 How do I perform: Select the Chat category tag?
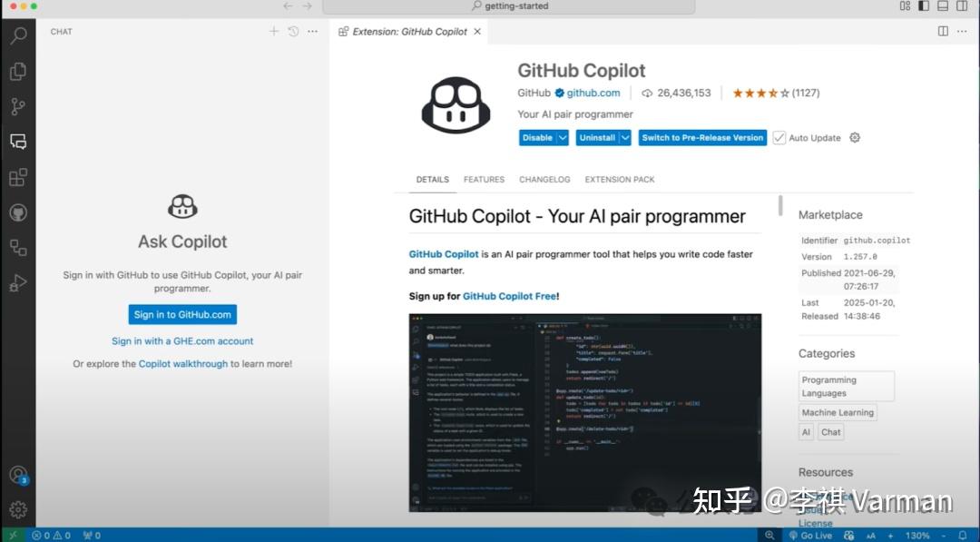[830, 432]
